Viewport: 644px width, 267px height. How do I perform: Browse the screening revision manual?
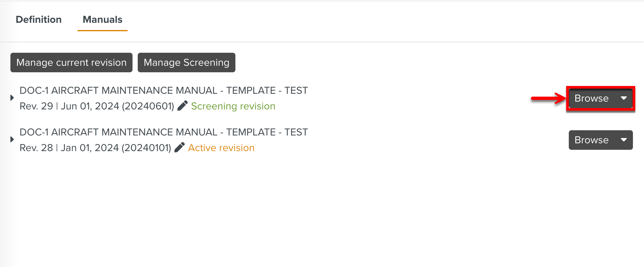[x=591, y=98]
